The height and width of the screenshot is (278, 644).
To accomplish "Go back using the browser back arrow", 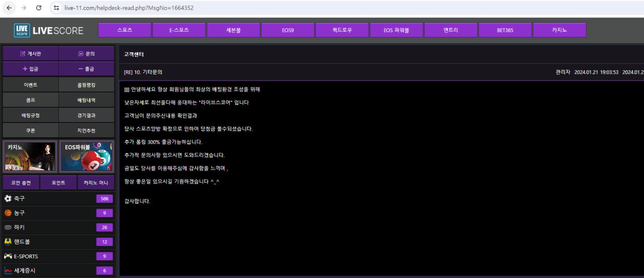I will click(9, 8).
